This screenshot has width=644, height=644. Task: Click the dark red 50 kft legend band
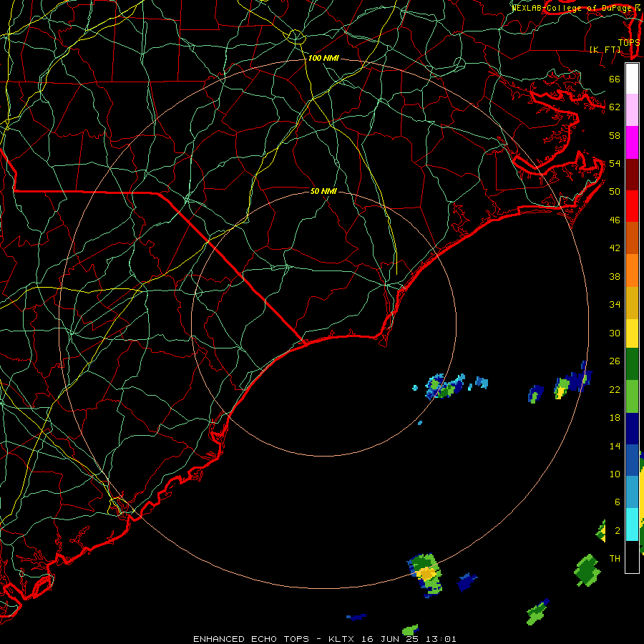(x=632, y=174)
